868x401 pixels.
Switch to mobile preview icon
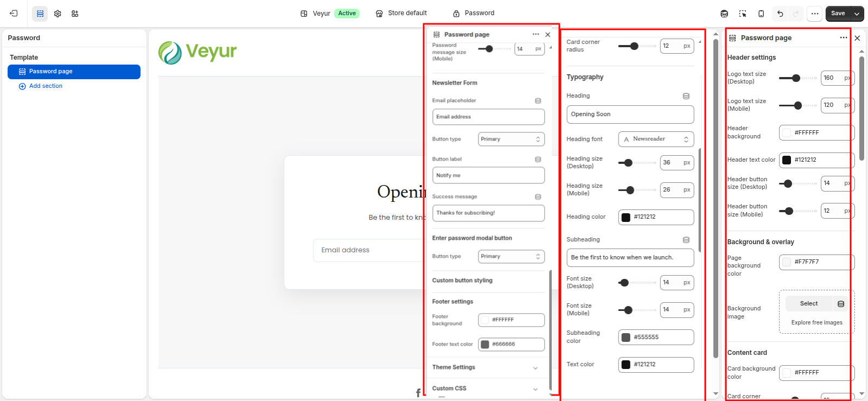[x=761, y=14]
